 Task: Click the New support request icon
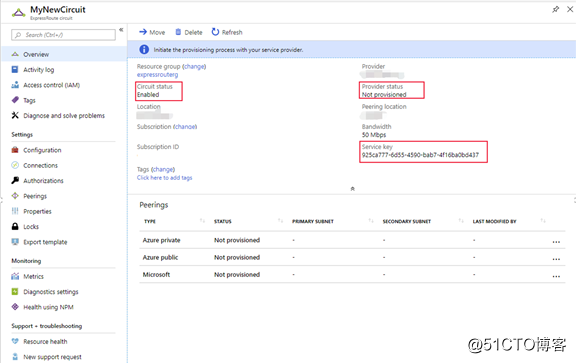tap(15, 357)
